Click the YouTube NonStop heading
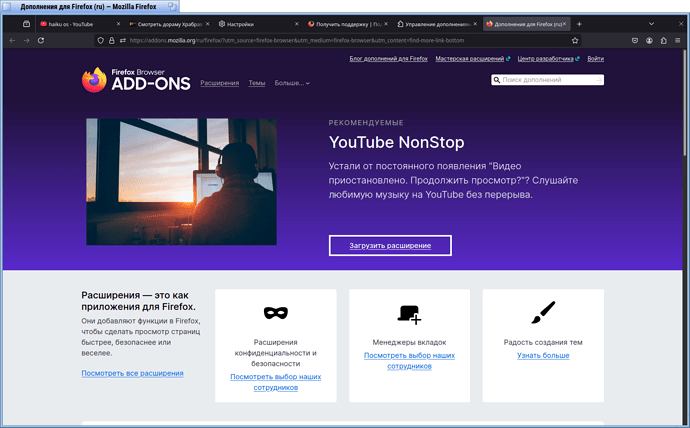 [396, 142]
